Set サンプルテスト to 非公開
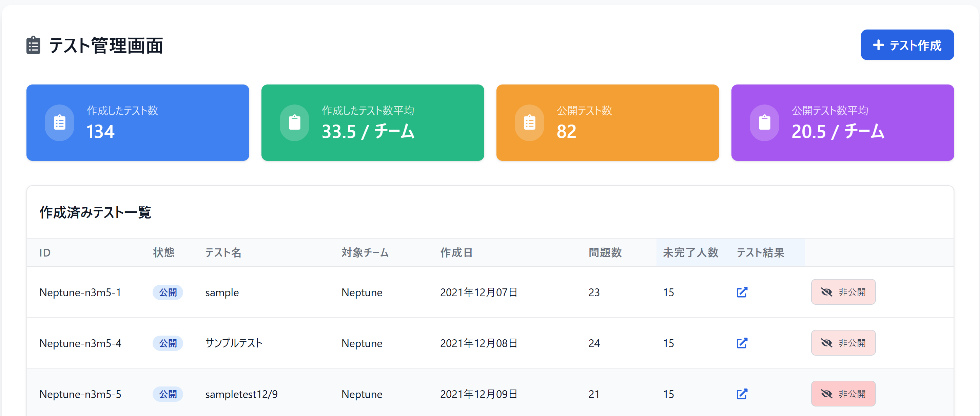Screen dimensions: 980x416 coord(843,343)
